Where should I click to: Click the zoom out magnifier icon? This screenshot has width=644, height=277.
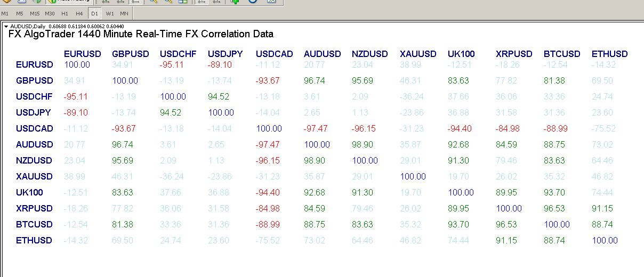[x=167, y=2]
